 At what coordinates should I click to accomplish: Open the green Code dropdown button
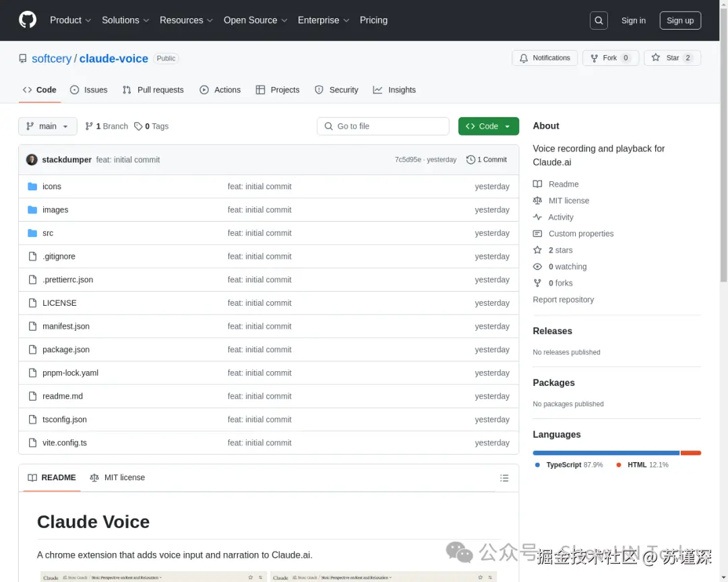pyautogui.click(x=489, y=126)
